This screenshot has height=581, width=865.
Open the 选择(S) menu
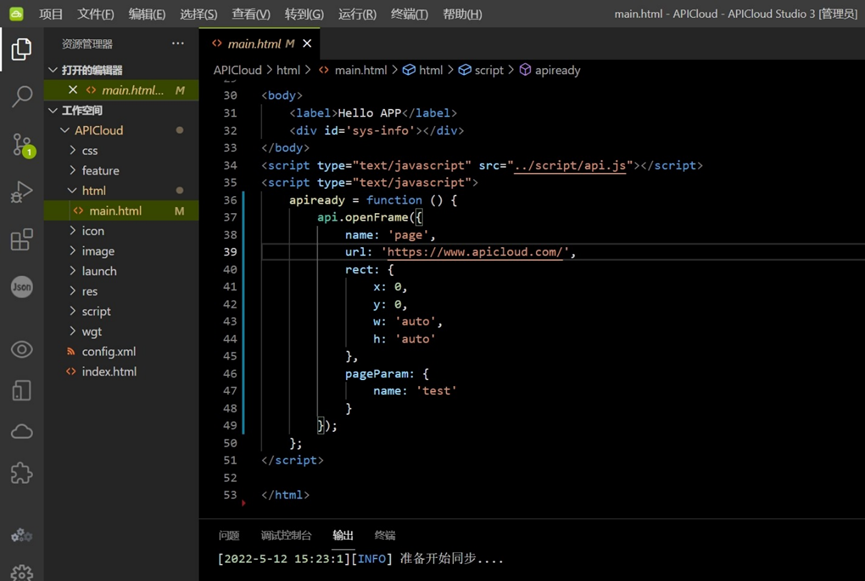tap(199, 14)
